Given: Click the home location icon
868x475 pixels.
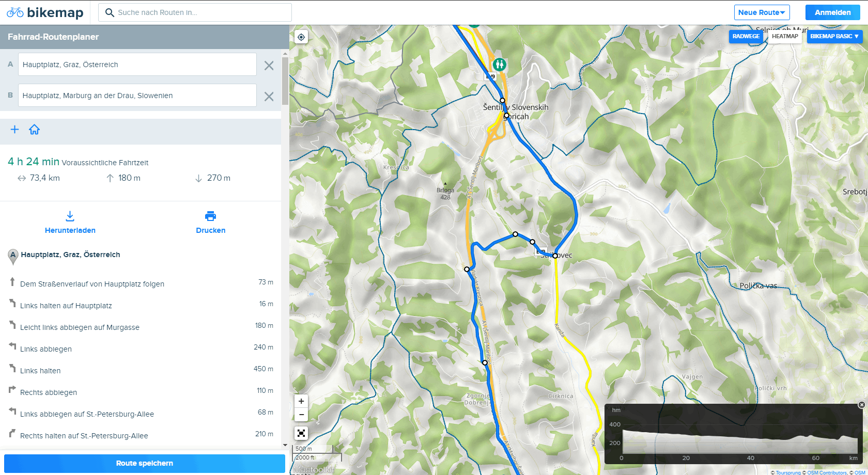Looking at the screenshot, I should point(34,130).
